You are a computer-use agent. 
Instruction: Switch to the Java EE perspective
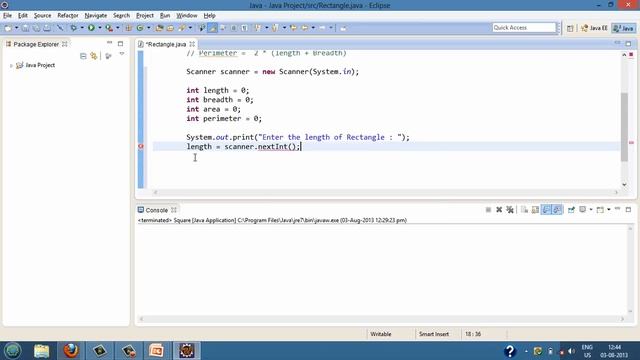[594, 28]
